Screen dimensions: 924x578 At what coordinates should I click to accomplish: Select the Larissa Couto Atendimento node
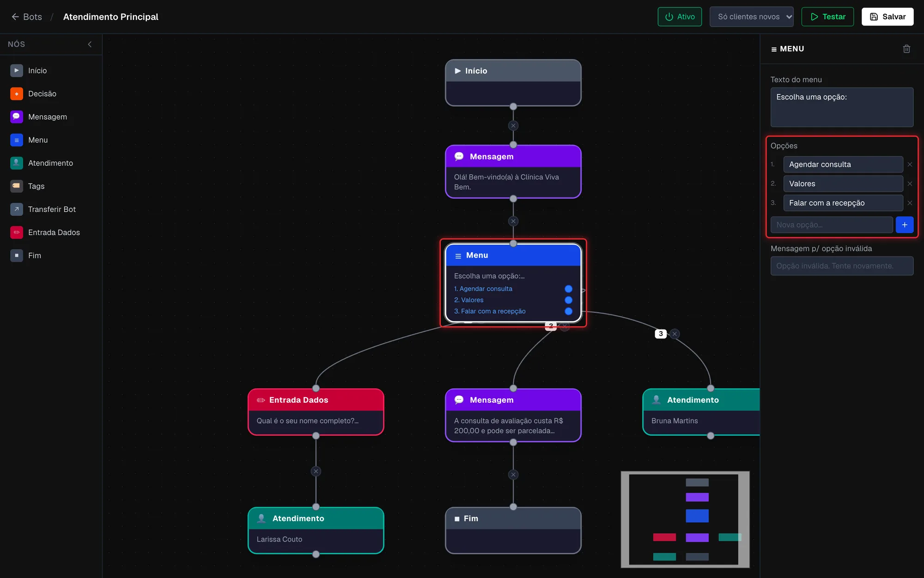[316, 530]
